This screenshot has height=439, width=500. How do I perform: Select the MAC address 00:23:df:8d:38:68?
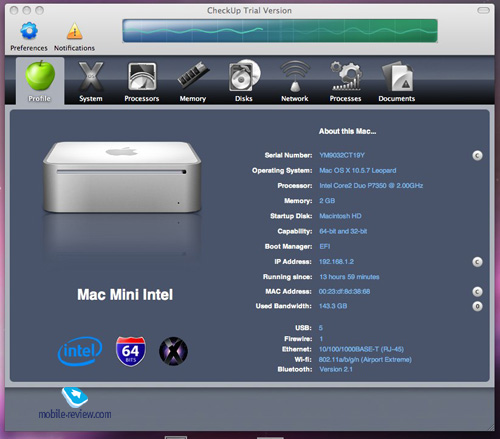click(x=344, y=292)
